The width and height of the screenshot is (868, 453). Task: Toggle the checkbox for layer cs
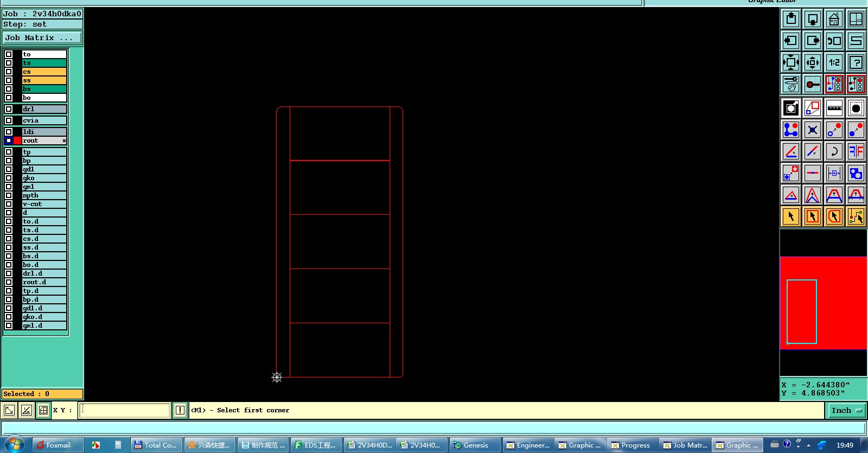coord(9,72)
